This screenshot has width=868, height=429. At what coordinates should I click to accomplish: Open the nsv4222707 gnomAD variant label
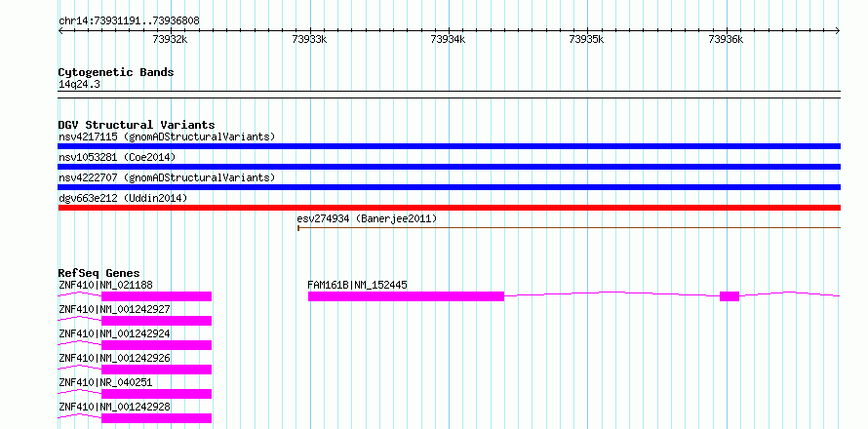[167, 177]
